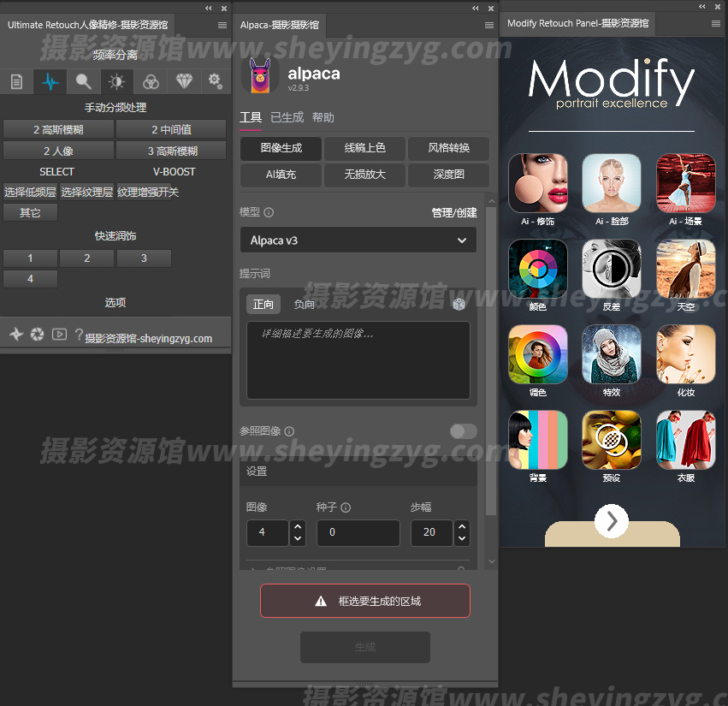Open the 颜色 color wheel icon
This screenshot has width=728, height=706.
coord(537,269)
